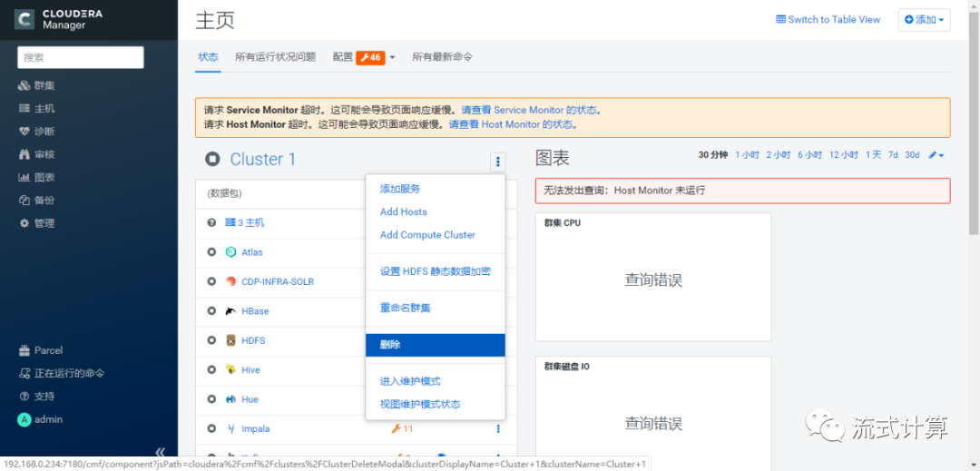Open the Parcel sidebar item
This screenshot has width=980, height=471.
(x=41, y=350)
